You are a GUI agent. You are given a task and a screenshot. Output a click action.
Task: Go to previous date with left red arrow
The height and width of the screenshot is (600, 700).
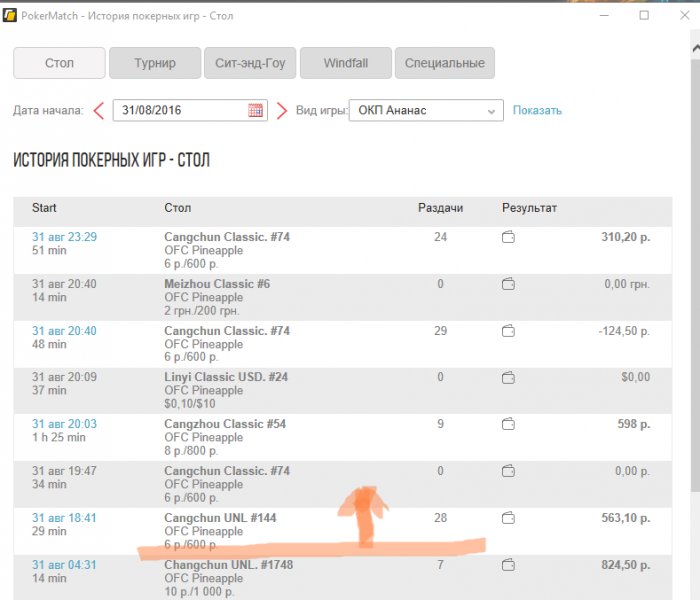coord(99,110)
